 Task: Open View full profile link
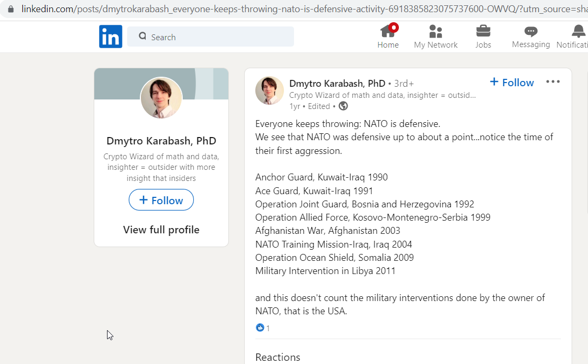point(161,230)
